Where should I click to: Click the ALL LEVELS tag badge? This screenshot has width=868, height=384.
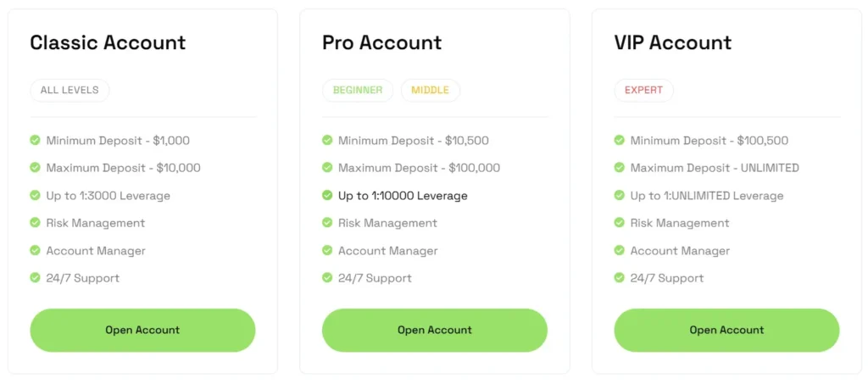(x=70, y=90)
